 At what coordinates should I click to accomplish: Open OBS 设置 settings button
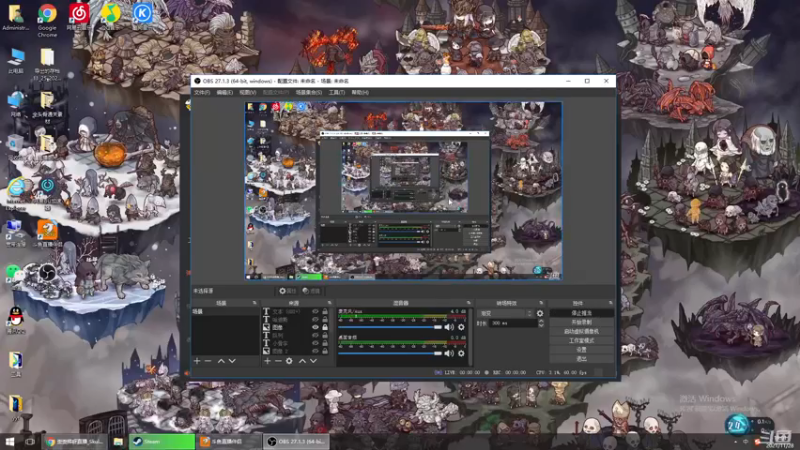pos(582,349)
